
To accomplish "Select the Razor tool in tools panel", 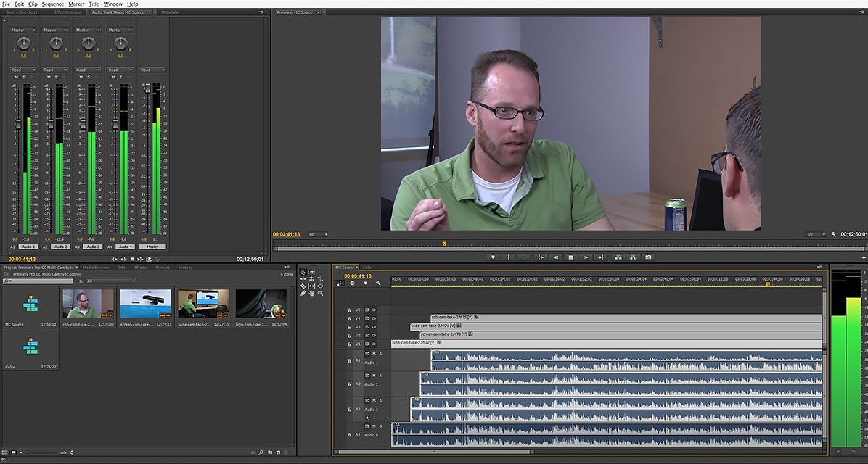I will coord(303,286).
